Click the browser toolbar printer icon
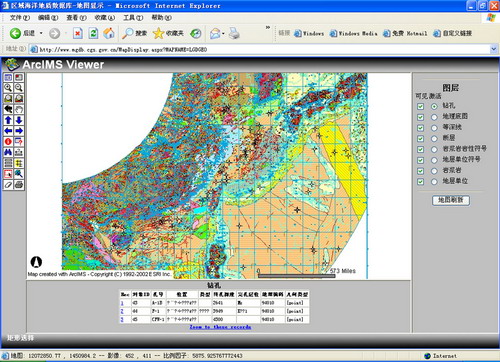The width and height of the screenshot is (500, 362). [x=234, y=33]
